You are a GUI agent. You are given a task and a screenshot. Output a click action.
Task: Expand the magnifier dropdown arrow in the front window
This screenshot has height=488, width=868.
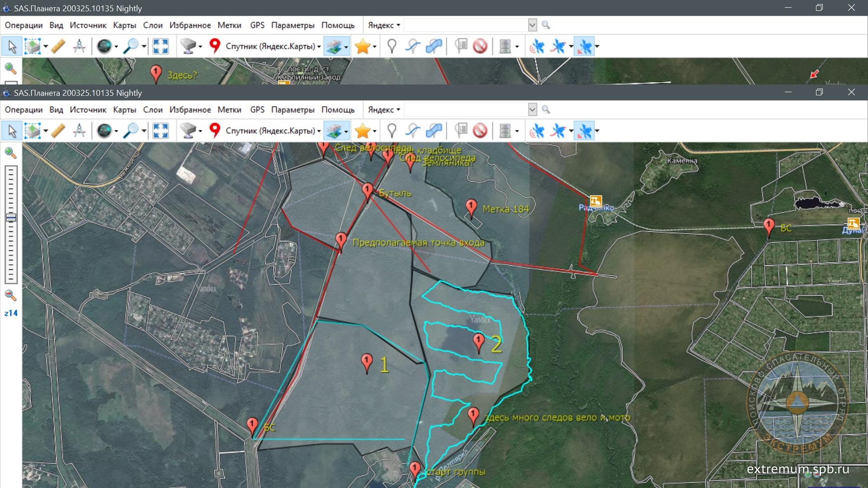click(144, 131)
